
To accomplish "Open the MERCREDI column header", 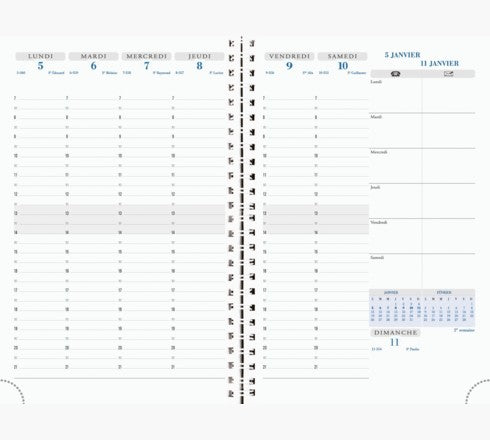I will click(146, 56).
